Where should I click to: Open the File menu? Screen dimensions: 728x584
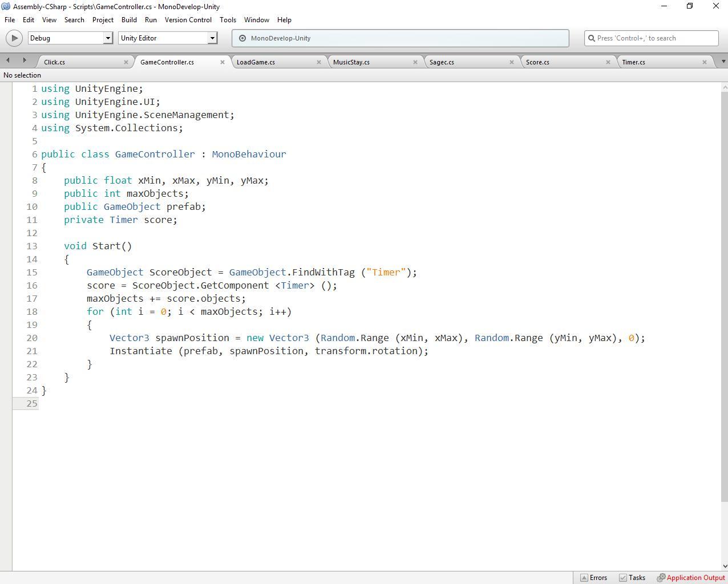tap(10, 19)
